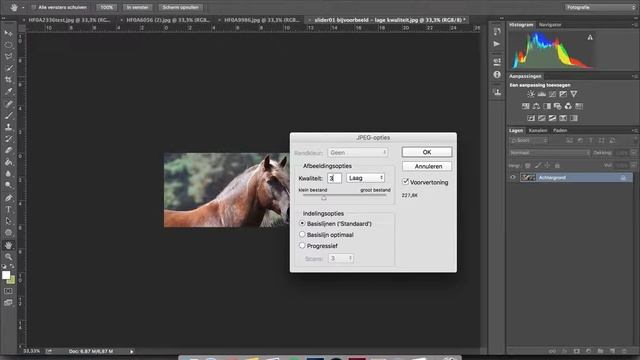640x360 pixels.
Task: Add a Curves adjustment
Action: click(x=552, y=94)
